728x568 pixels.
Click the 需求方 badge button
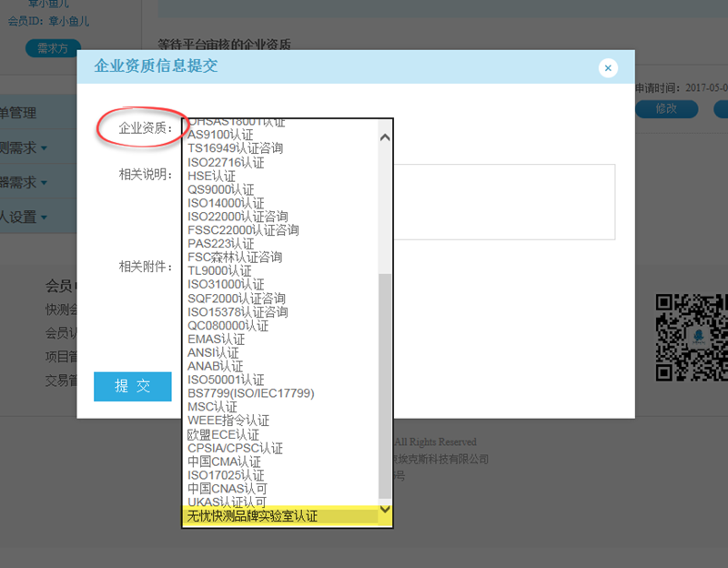[53, 48]
